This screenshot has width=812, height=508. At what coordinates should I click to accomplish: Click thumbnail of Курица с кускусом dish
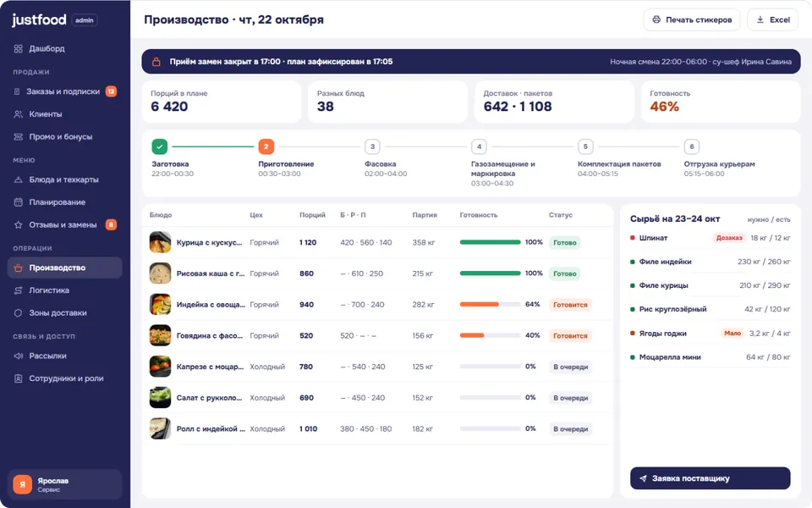[x=160, y=243]
